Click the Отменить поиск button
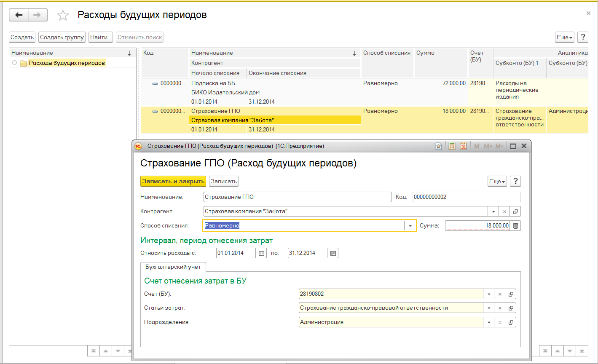 click(140, 37)
